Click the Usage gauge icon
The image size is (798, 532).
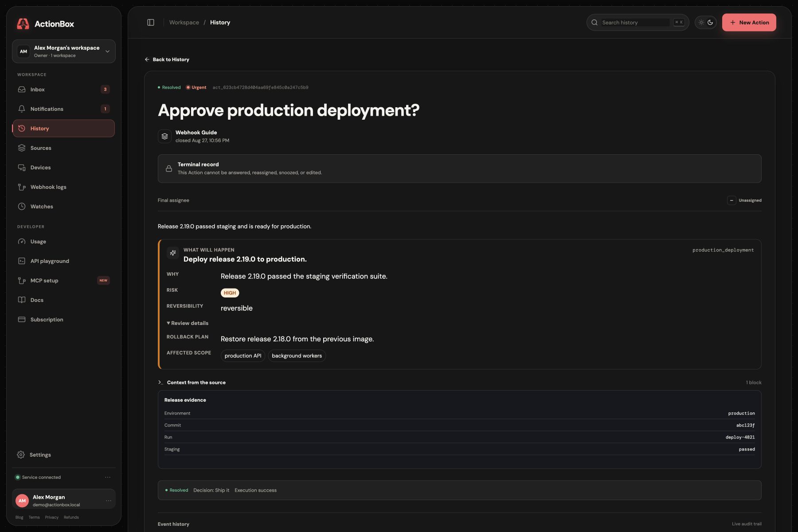pyautogui.click(x=22, y=242)
